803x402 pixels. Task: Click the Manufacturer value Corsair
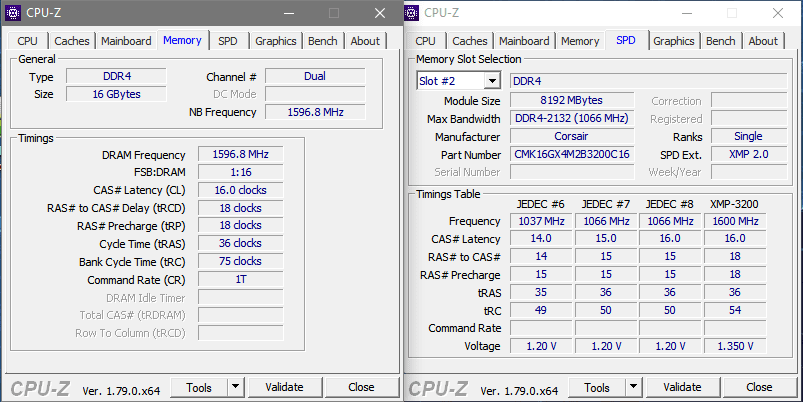pos(572,136)
